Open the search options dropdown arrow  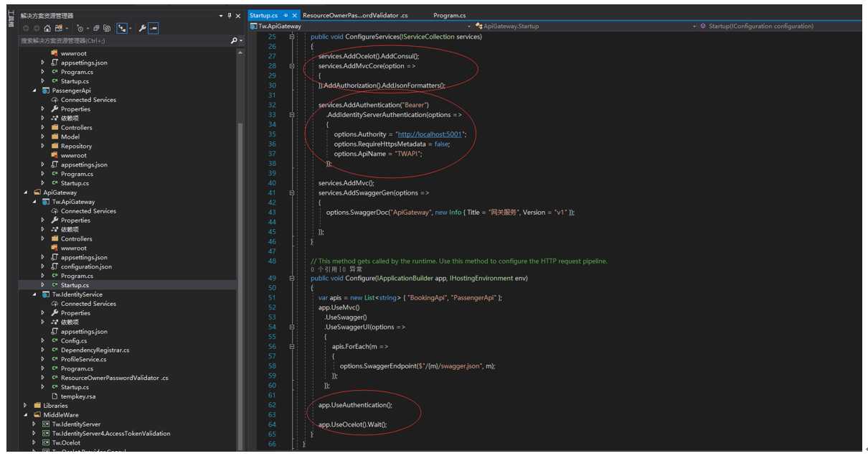point(241,41)
